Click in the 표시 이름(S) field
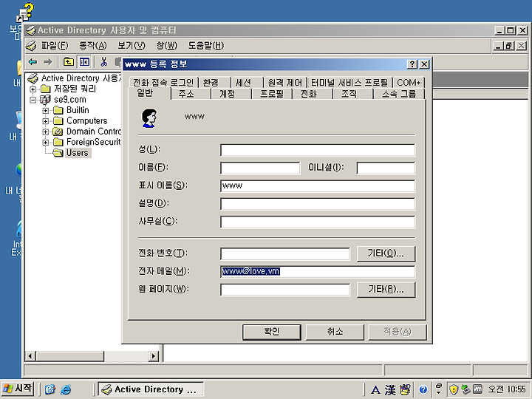This screenshot has height=399, width=532. tap(318, 186)
